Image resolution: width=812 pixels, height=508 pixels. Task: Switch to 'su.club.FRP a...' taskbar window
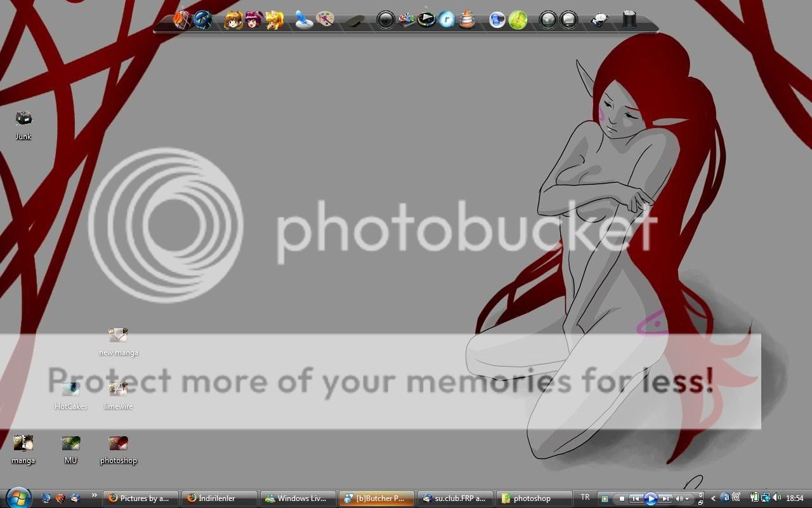[x=455, y=498]
